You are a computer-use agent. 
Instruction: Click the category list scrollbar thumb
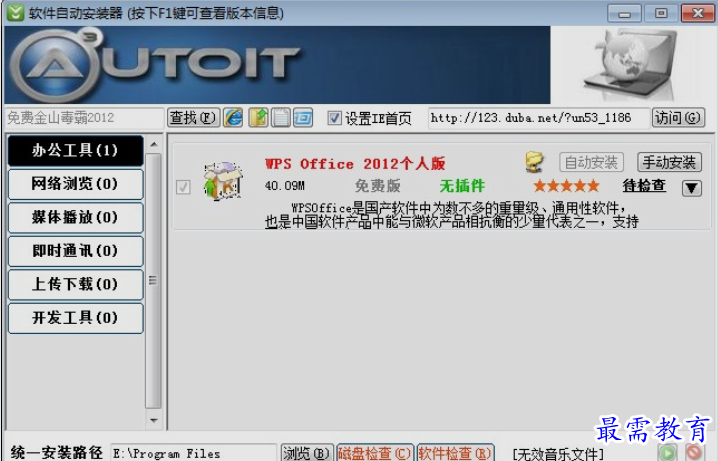click(x=153, y=280)
